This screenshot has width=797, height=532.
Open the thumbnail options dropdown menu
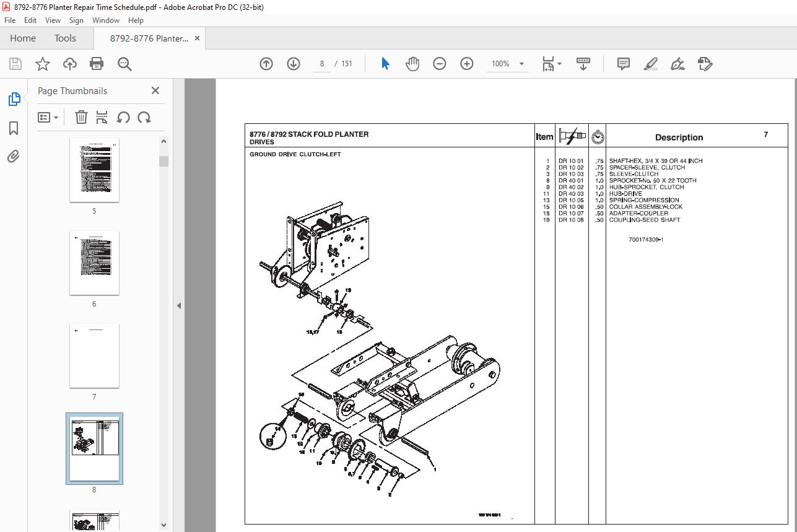[x=48, y=117]
